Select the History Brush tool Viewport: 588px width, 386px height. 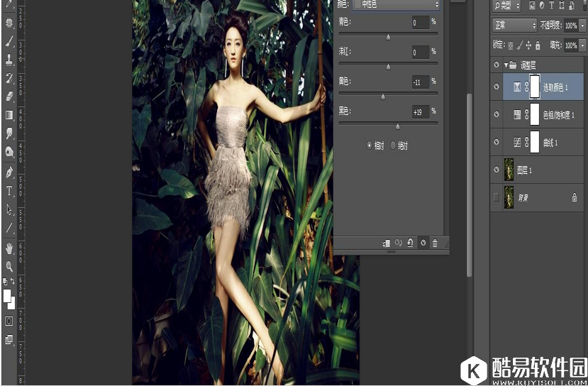coord(9,77)
